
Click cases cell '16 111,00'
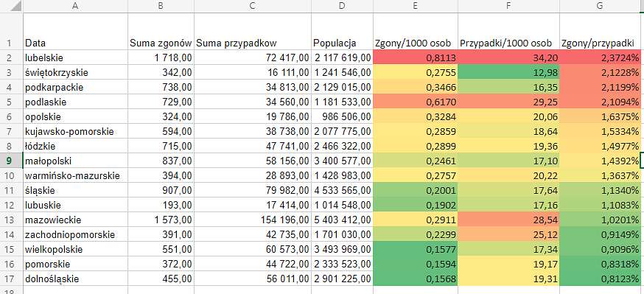pos(253,72)
